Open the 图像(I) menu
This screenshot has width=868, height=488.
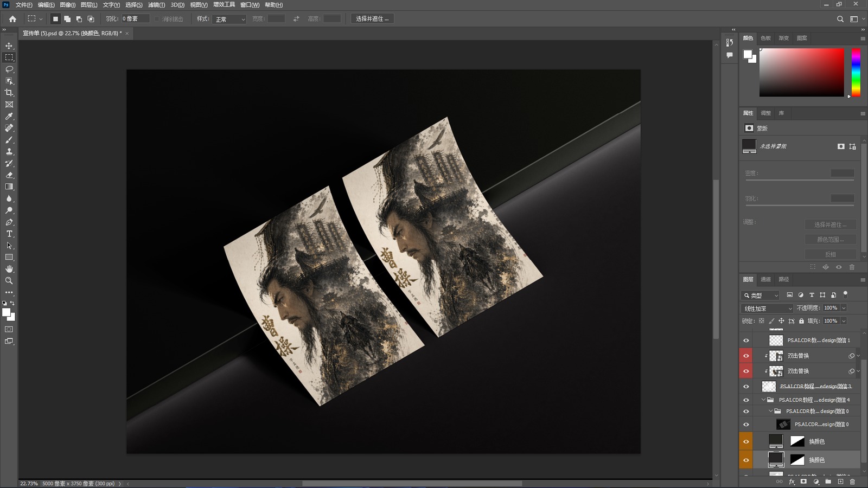click(67, 5)
